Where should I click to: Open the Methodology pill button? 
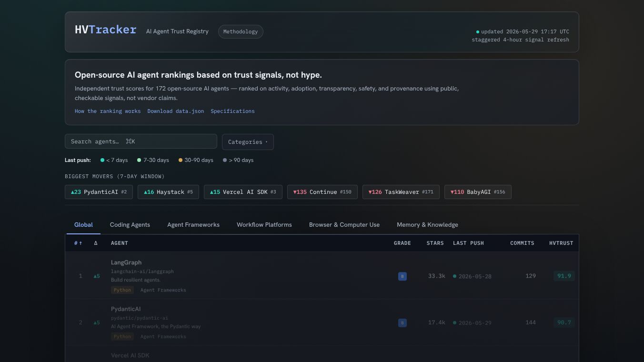241,31
